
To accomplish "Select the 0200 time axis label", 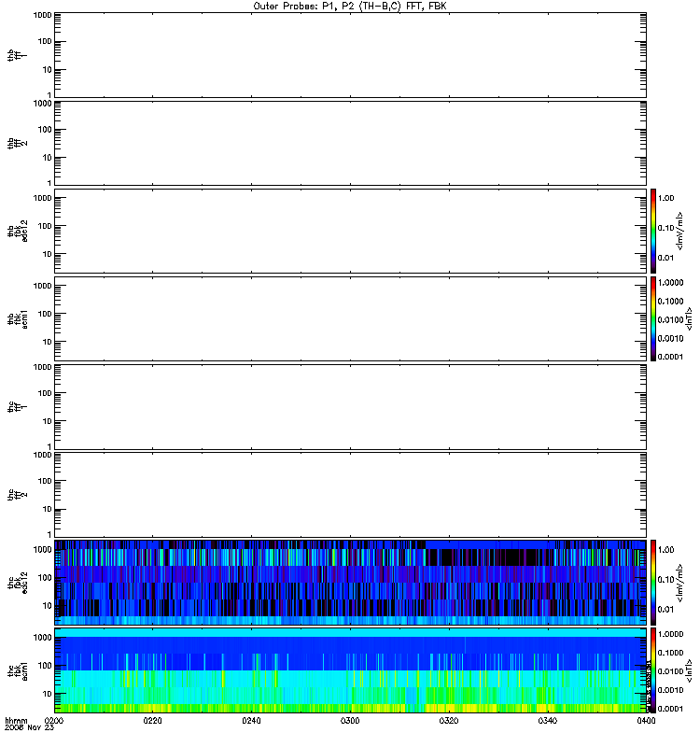I will [x=54, y=721].
